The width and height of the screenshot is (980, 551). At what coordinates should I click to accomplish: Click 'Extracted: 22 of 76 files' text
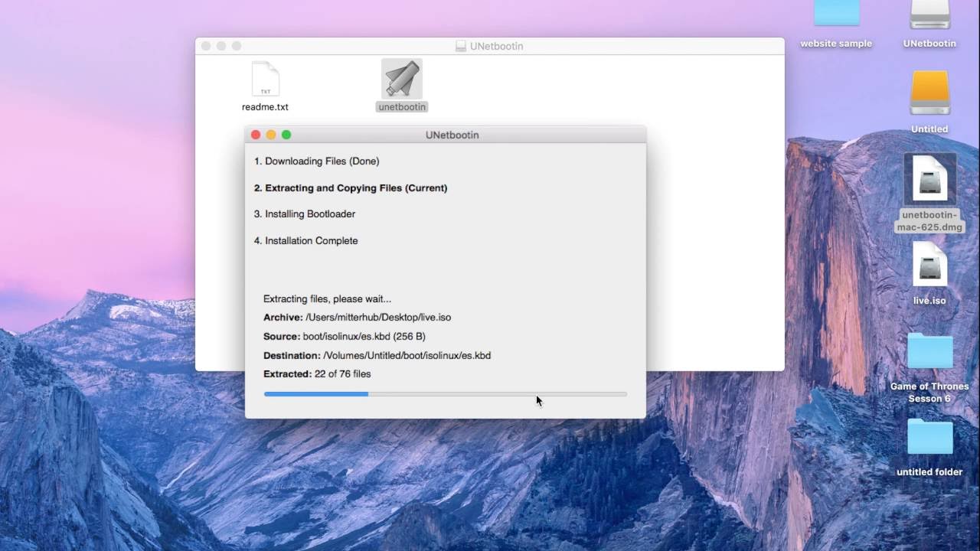click(x=317, y=374)
